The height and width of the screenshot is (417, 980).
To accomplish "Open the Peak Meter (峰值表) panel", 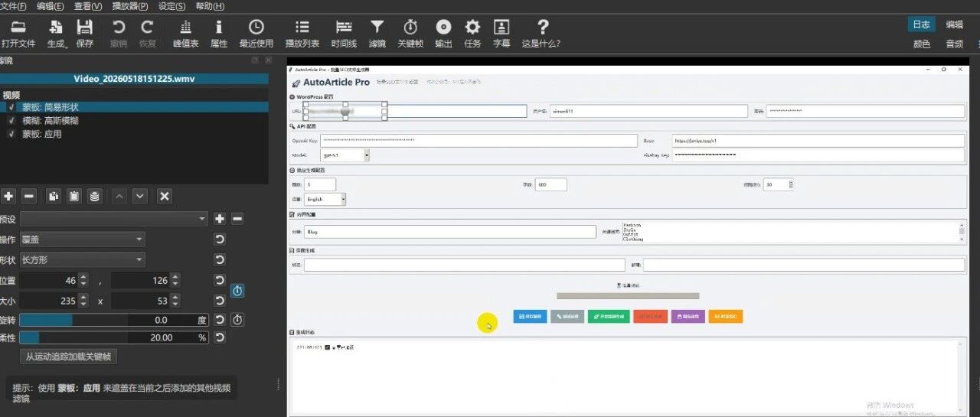I will point(186,34).
